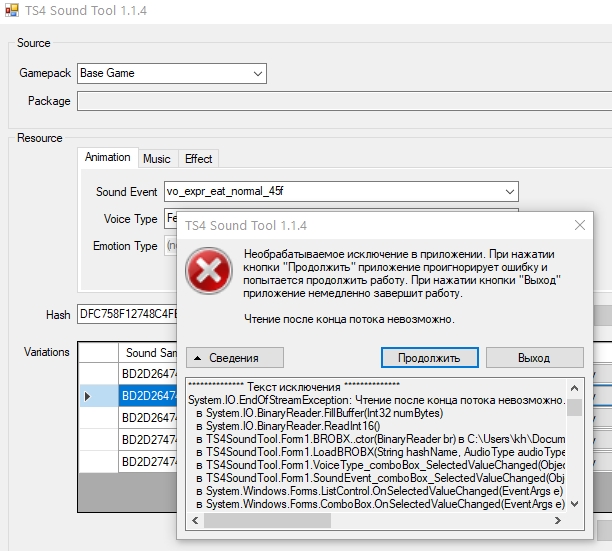Expand the Sound Event combo box arrow

[509, 192]
